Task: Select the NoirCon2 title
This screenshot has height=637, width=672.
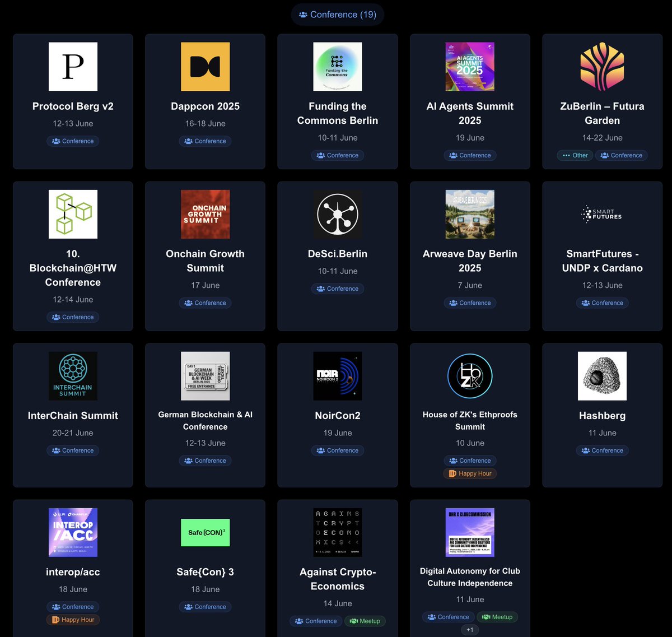Action: pos(338,416)
